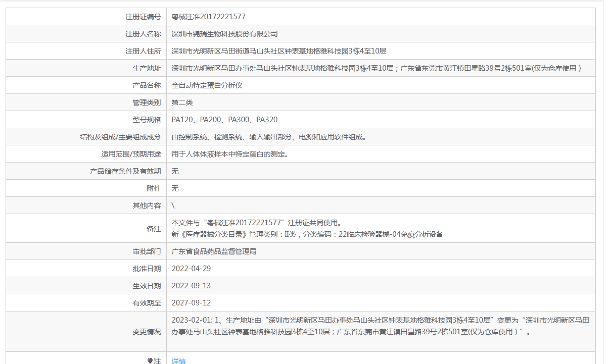The width and height of the screenshot is (609, 364).
Task: Click the 生效日期 label
Action: (x=147, y=286)
